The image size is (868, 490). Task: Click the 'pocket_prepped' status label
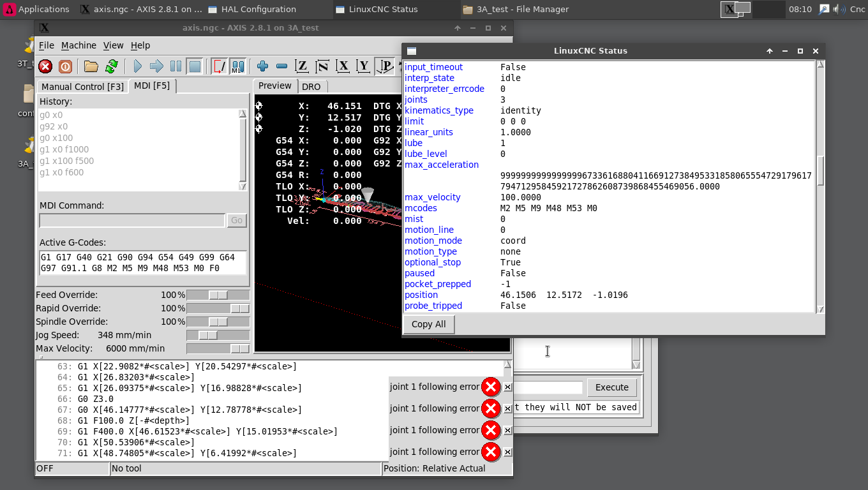point(438,284)
